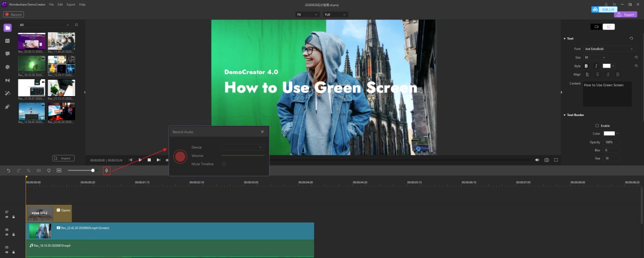Toggle bold text style
Screen dimensions: 644x258
(586, 66)
